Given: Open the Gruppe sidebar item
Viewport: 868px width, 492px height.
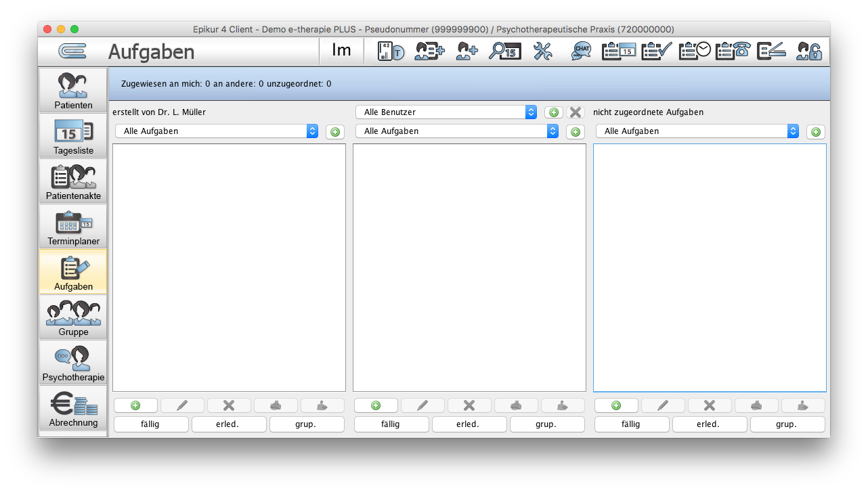Looking at the screenshot, I should [73, 317].
